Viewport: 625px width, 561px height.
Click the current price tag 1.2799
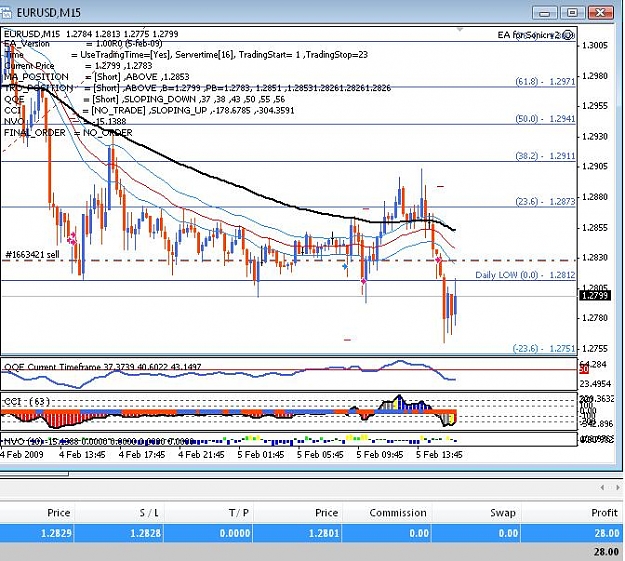(594, 295)
